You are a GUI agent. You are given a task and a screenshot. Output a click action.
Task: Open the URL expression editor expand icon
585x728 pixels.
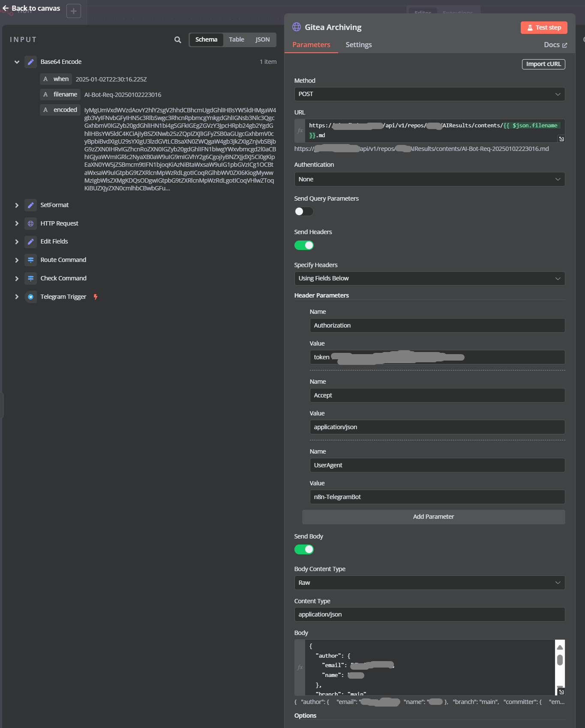(x=561, y=139)
